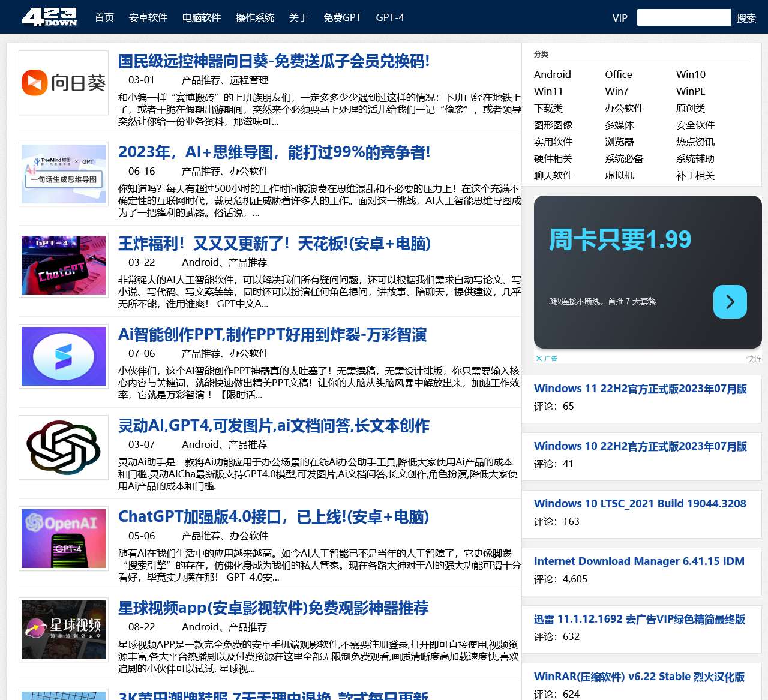Select the 热点资讯 category
The width and height of the screenshot is (768, 700).
click(x=695, y=142)
